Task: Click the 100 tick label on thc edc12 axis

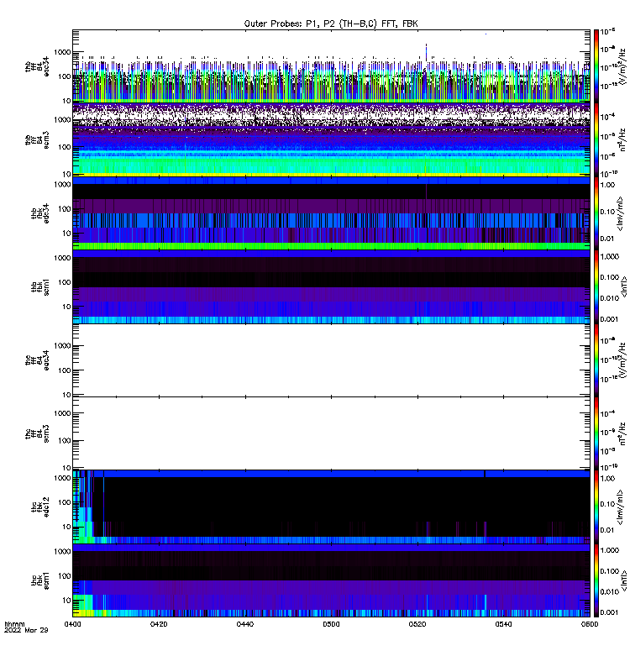Action: [65, 502]
